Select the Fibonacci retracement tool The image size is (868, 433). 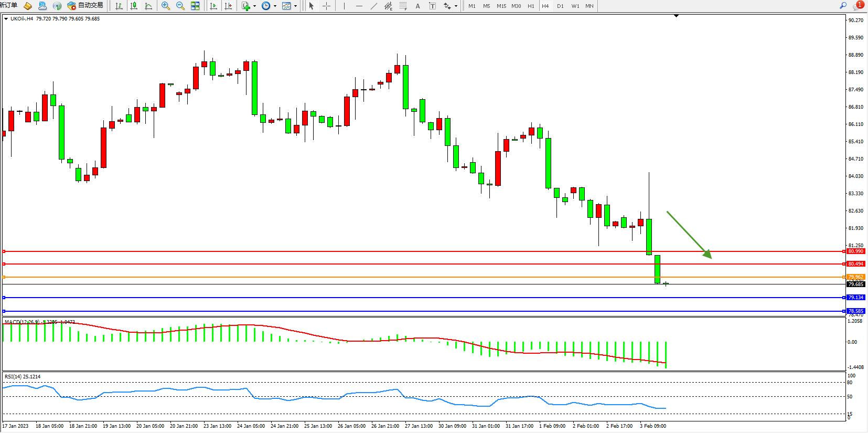coord(403,6)
